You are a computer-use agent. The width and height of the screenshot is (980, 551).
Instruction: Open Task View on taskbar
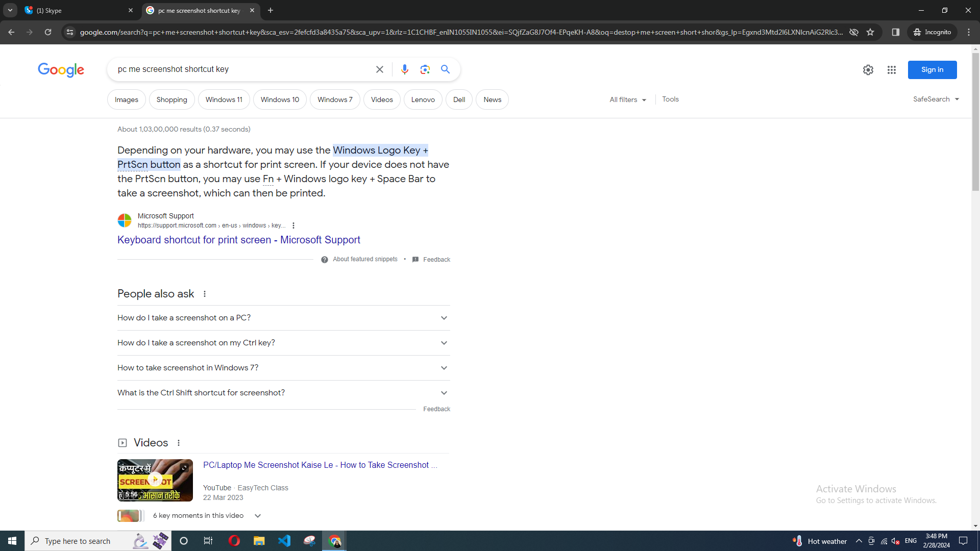click(x=208, y=541)
